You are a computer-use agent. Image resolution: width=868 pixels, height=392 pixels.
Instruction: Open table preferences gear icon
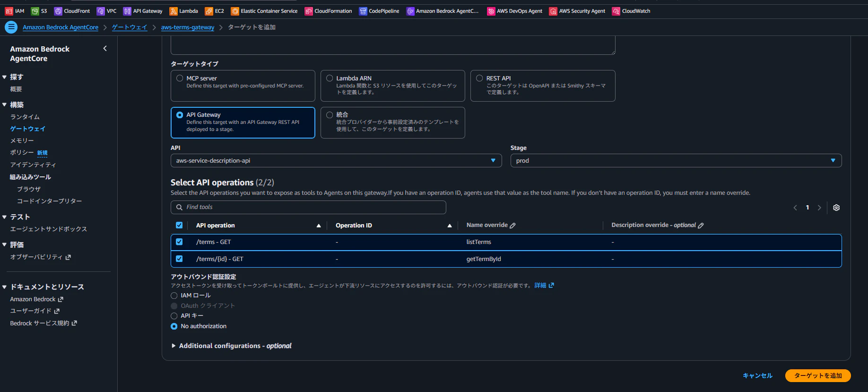836,208
